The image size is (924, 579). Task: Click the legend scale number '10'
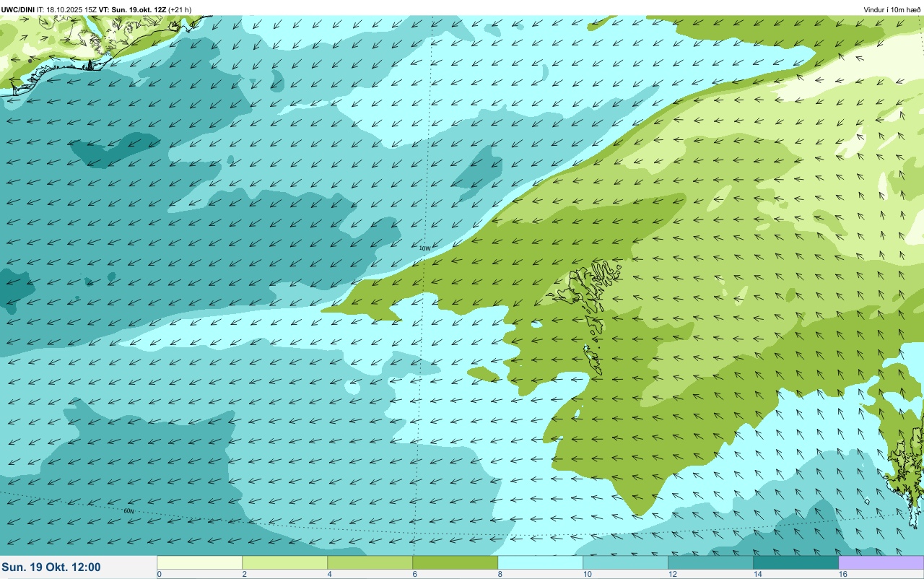click(x=588, y=574)
